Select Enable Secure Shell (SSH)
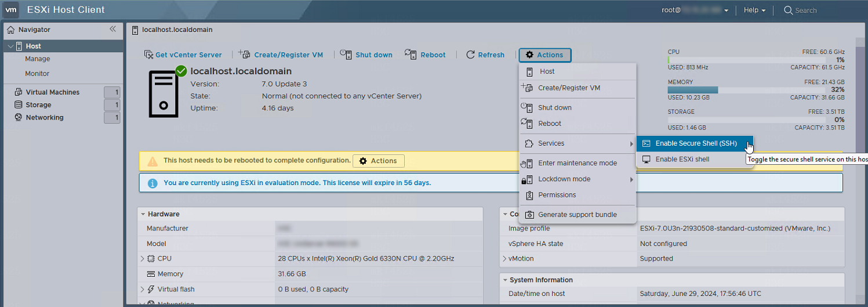 [x=695, y=143]
